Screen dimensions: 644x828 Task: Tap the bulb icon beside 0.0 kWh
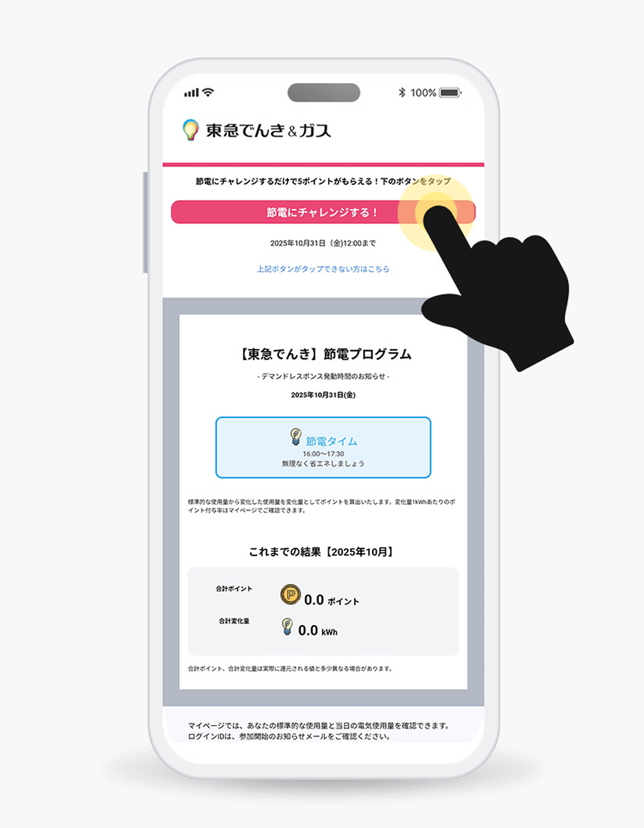coord(288,627)
